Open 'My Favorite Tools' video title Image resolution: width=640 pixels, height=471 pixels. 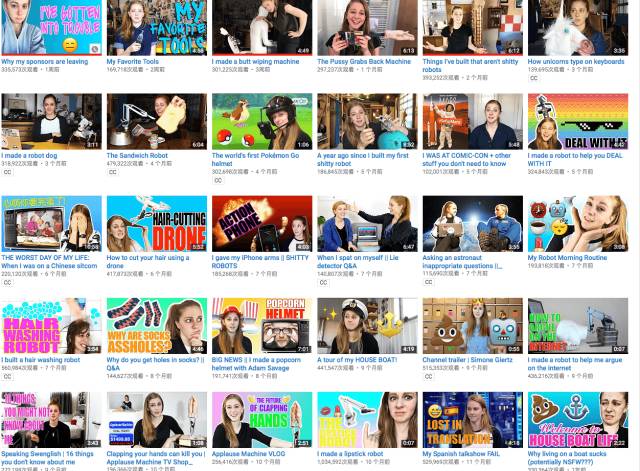click(132, 62)
